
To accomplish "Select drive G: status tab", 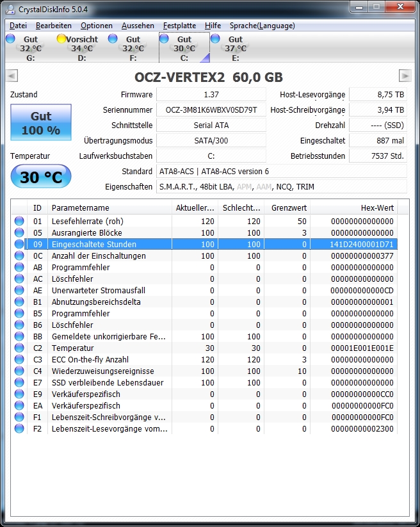I will (31, 48).
